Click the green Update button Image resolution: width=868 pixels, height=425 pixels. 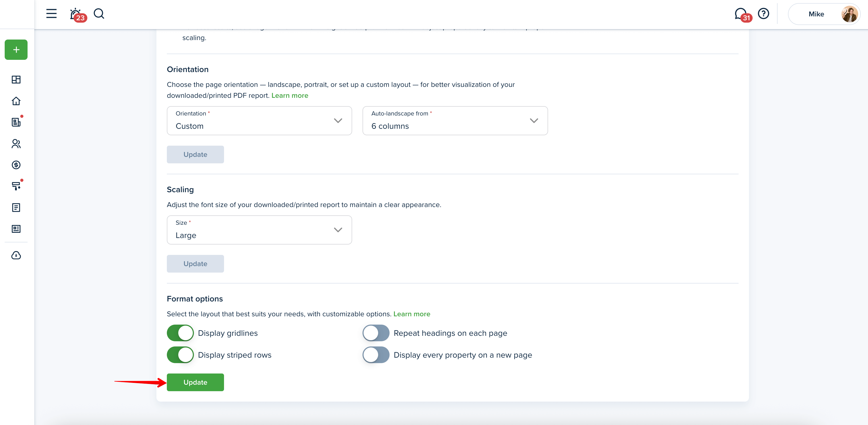click(195, 382)
